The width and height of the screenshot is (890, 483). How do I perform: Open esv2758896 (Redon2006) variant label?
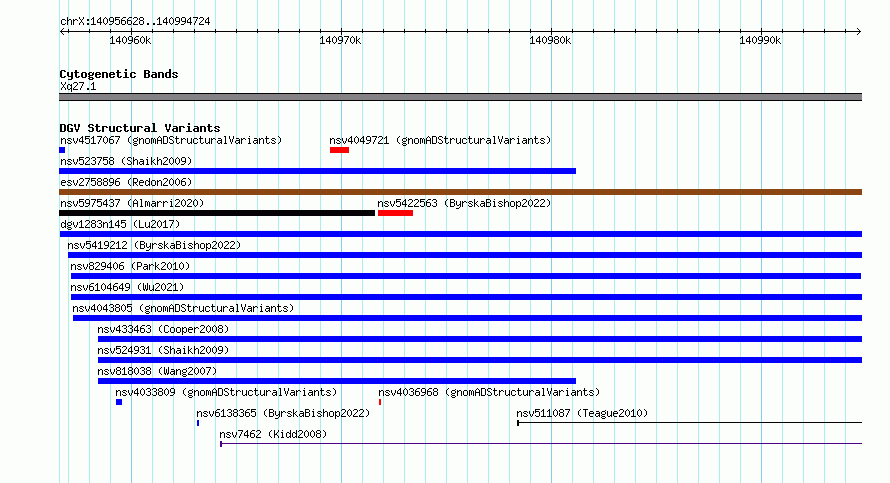click(126, 182)
